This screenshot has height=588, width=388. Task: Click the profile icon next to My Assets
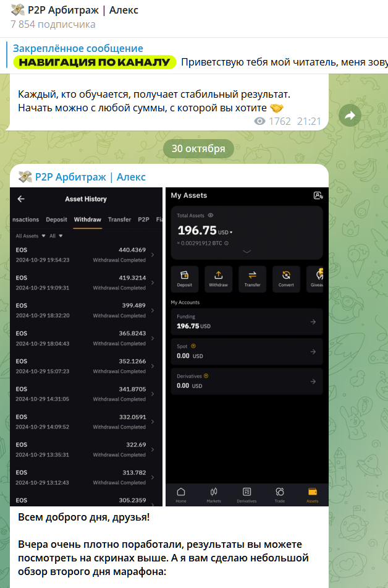pyautogui.click(x=318, y=195)
